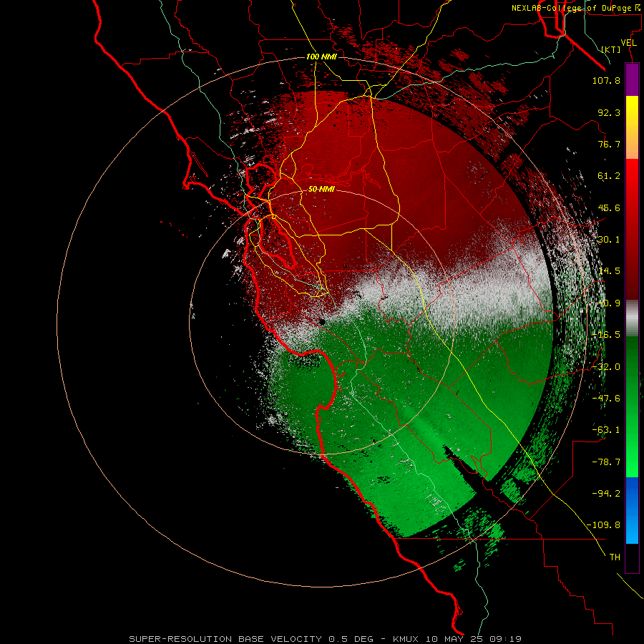The width and height of the screenshot is (644, 644).
Task: Select the 61.2 legend value
Action: 609,176
